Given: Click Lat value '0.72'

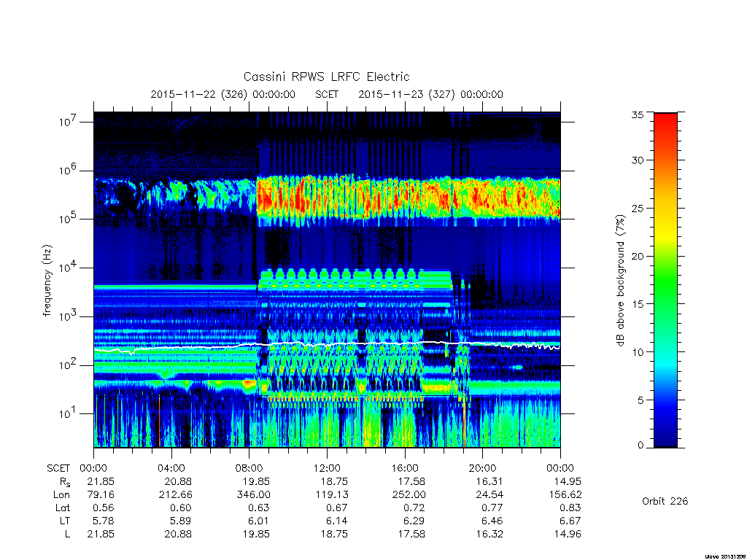Looking at the screenshot, I should pyautogui.click(x=415, y=507).
